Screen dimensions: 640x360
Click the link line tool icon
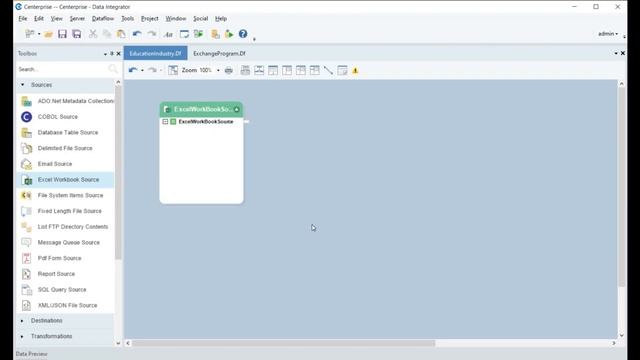(x=329, y=70)
